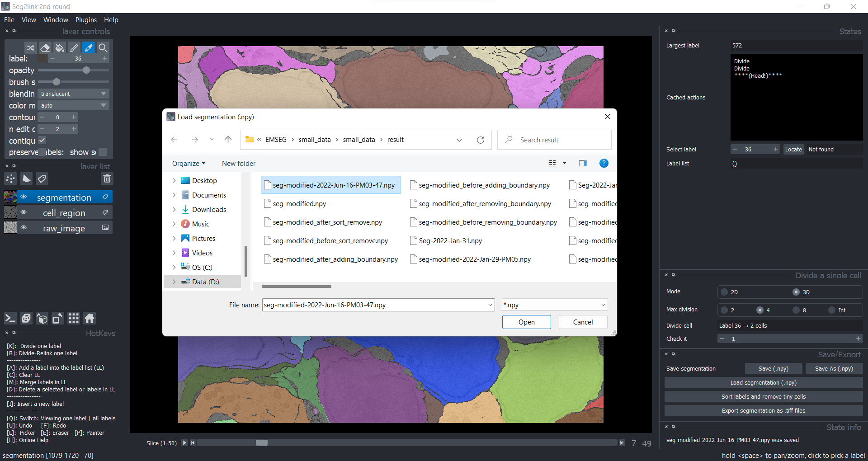Select the label eraser tool

coord(45,47)
